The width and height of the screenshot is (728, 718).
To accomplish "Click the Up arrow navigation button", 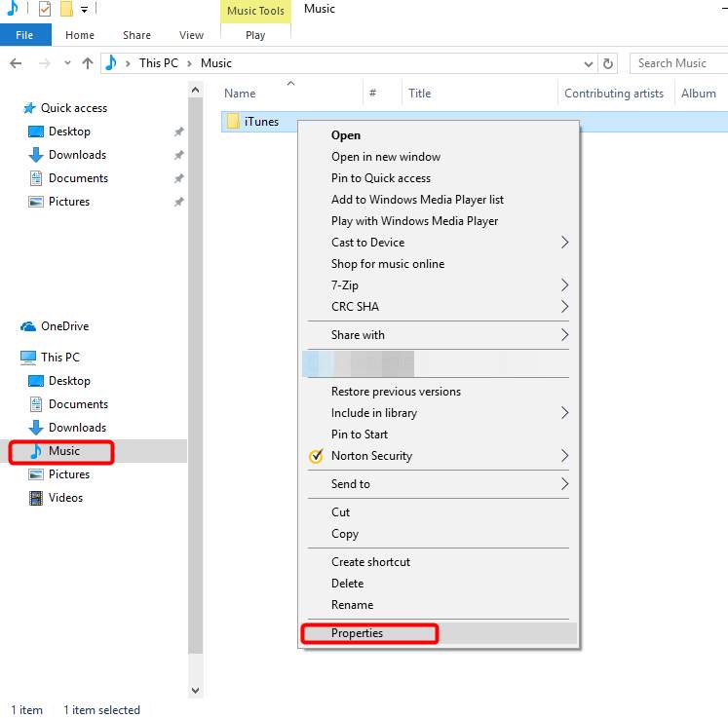I will (x=88, y=63).
